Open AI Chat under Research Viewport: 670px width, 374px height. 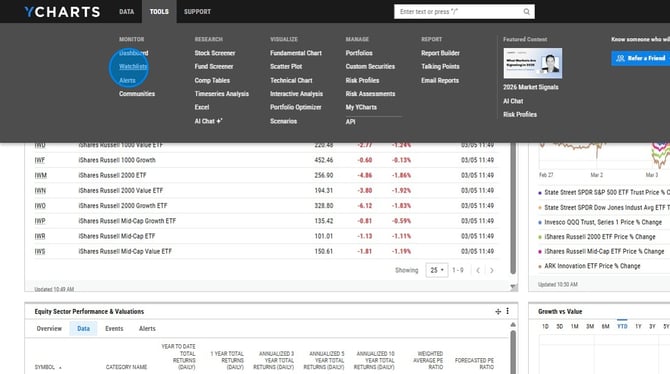[209, 121]
